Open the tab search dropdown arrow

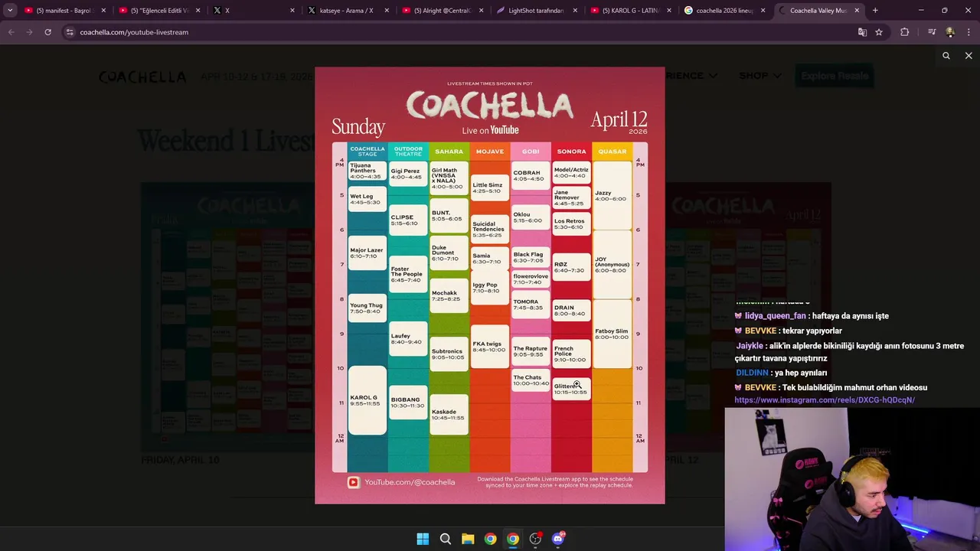pyautogui.click(x=10, y=11)
